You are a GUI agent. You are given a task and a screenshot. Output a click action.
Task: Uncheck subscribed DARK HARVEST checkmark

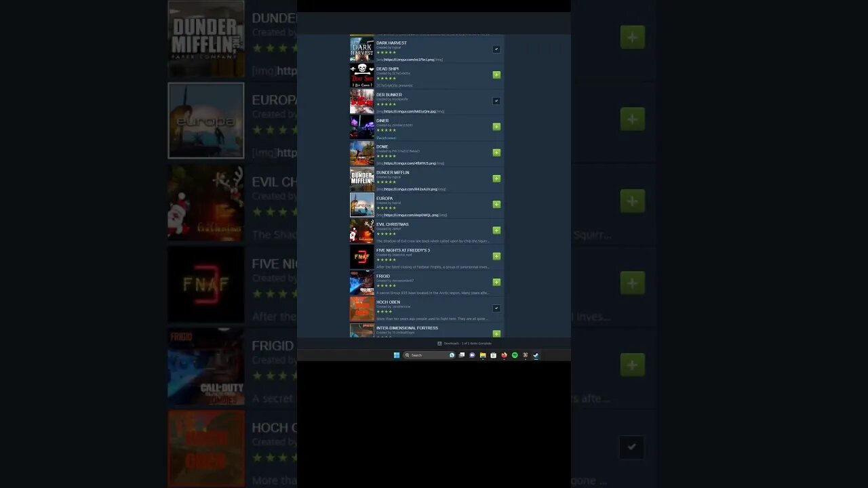pyautogui.click(x=496, y=49)
